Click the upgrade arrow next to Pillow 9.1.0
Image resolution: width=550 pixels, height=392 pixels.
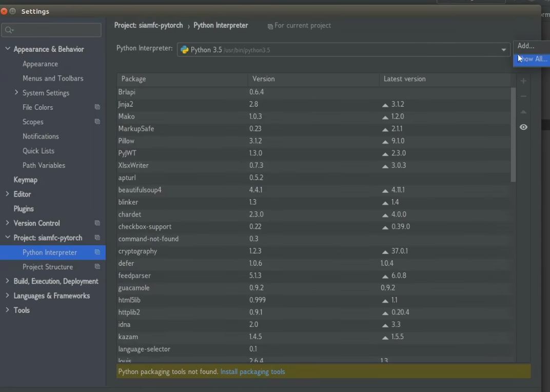[385, 142]
